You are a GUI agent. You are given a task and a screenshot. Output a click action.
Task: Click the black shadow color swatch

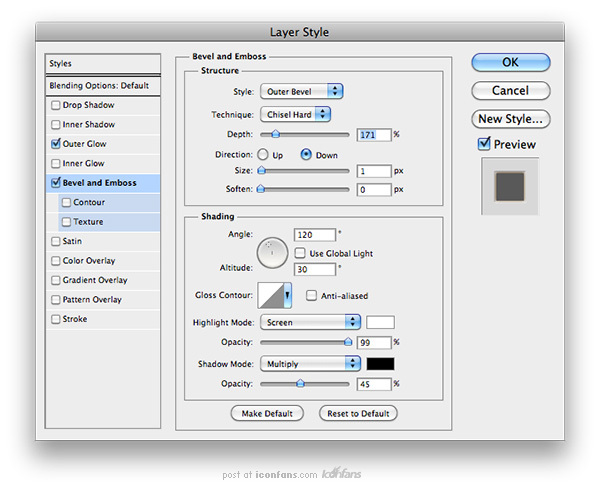[x=380, y=364]
